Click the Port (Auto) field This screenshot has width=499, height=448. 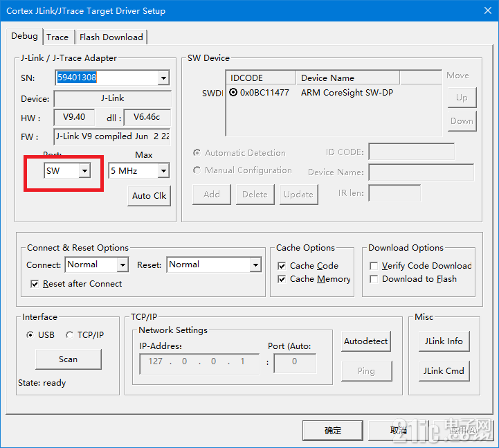tap(295, 363)
